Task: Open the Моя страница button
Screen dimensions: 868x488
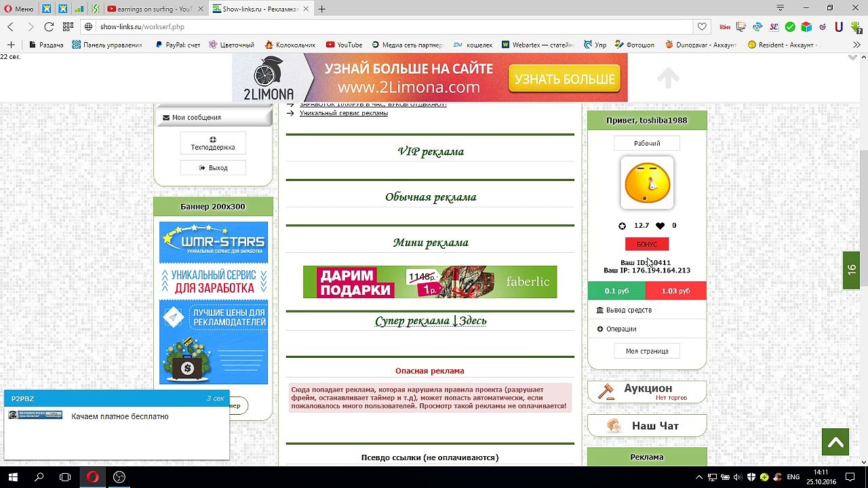Action: pos(647,351)
